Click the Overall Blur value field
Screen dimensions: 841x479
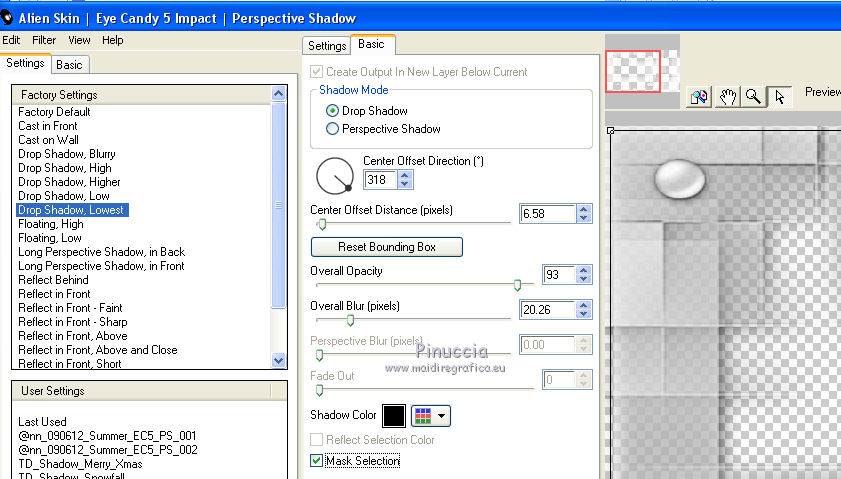547,309
